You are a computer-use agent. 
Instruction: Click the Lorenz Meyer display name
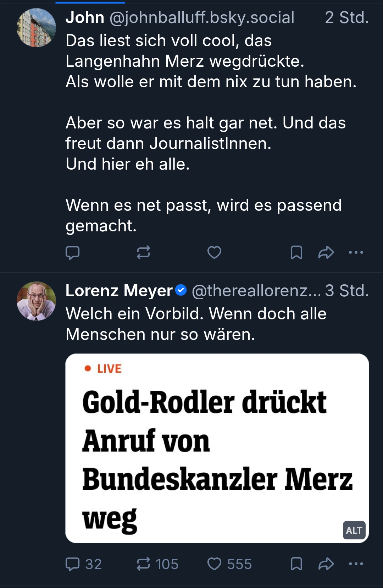pyautogui.click(x=119, y=291)
